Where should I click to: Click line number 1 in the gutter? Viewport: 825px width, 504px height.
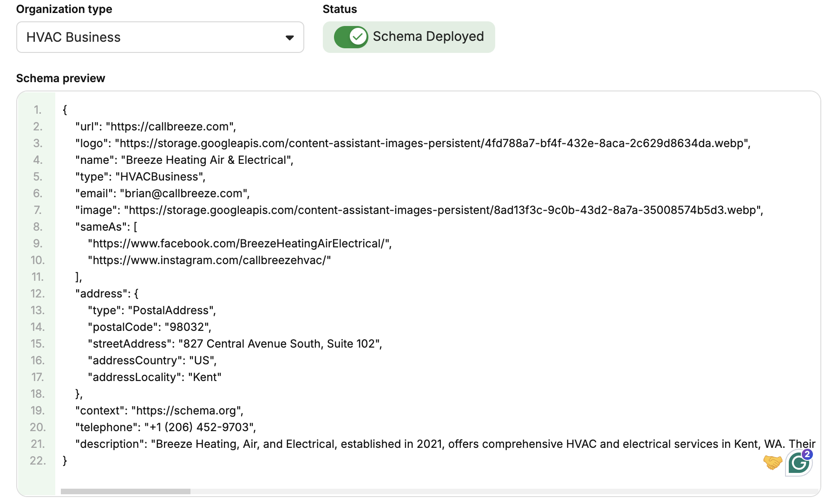[38, 110]
